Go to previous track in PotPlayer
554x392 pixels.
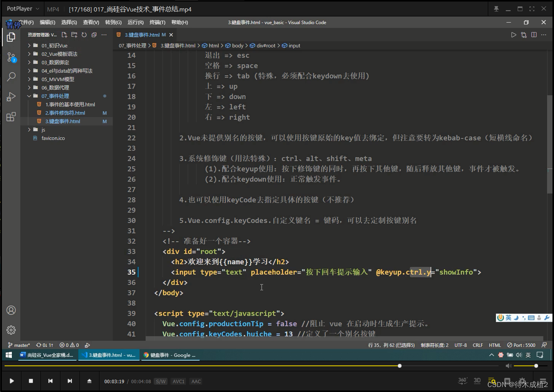click(50, 381)
